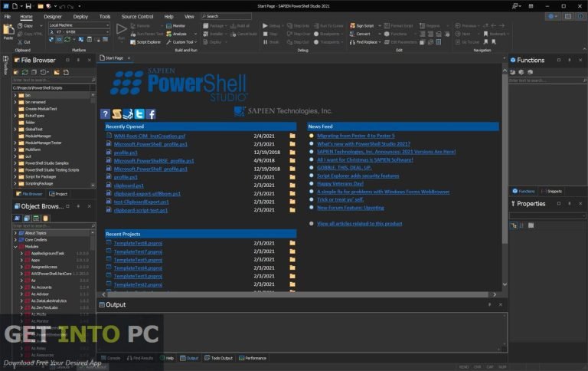The image size is (588, 371).
Task: Open folder icon beside WMI-Root-CIM_InstCreation.psf
Action: [x=292, y=136]
